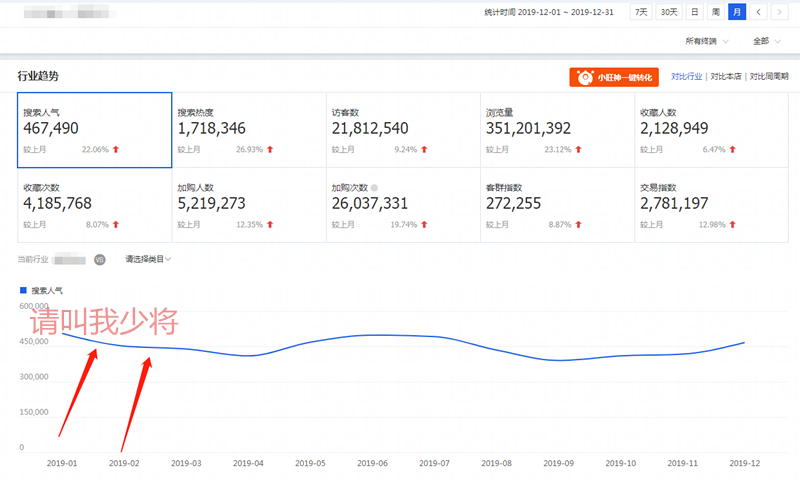Switch time range to 30天
Viewport: 800px width, 480px height.
point(667,12)
